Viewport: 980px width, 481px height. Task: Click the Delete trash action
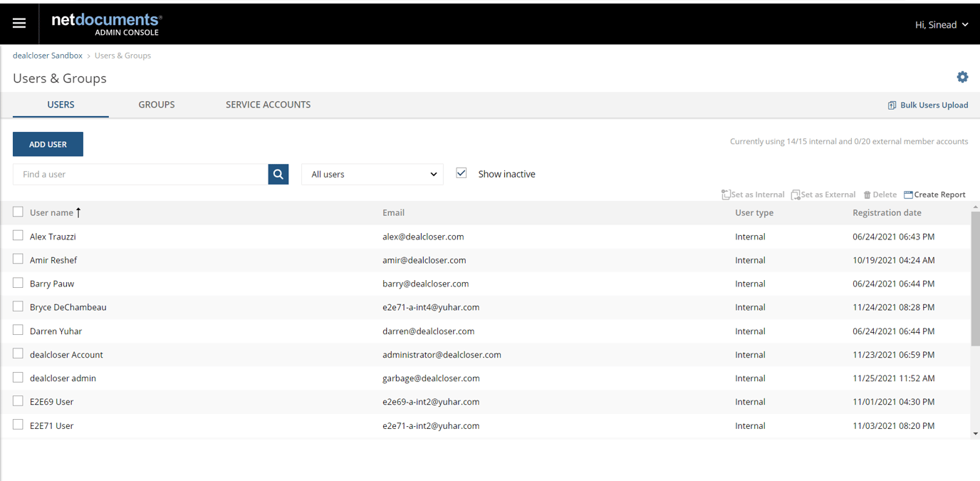880,195
